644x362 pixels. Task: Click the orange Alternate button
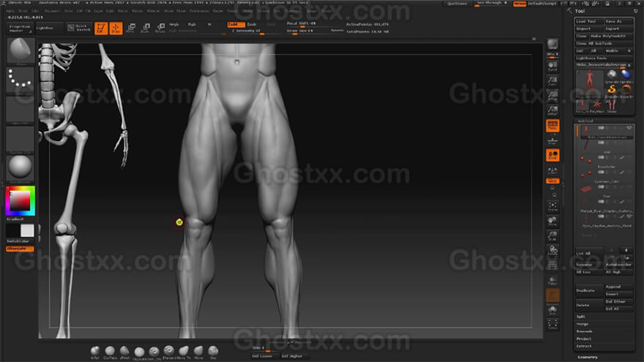(x=20, y=249)
